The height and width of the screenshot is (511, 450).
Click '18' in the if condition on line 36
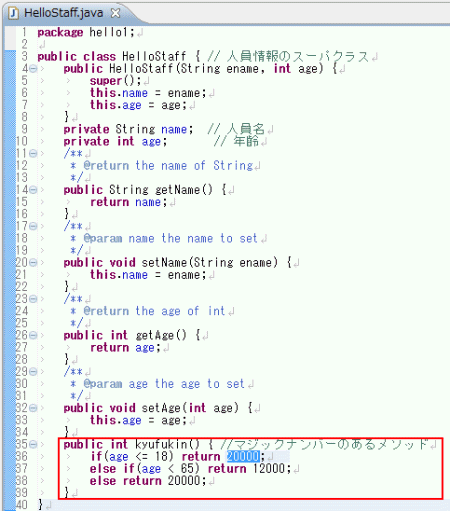coord(161,456)
